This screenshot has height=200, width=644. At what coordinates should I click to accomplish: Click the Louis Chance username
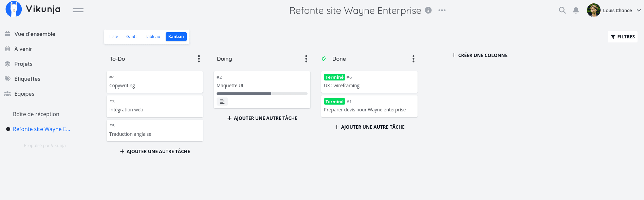[x=618, y=11]
